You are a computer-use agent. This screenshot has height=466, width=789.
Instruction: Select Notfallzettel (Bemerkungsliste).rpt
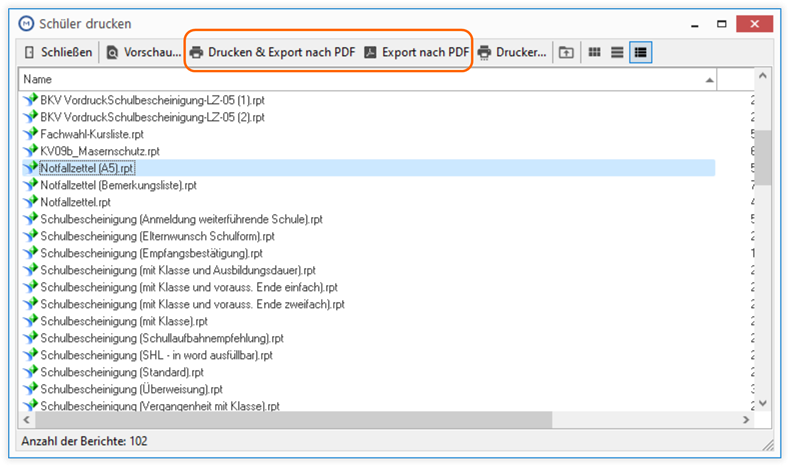coord(118,185)
